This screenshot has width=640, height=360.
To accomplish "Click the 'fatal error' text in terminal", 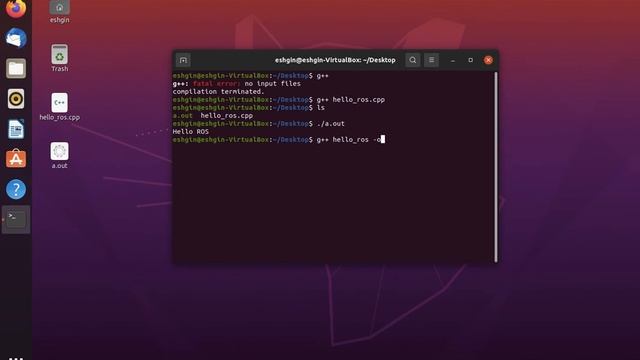I will (x=216, y=84).
